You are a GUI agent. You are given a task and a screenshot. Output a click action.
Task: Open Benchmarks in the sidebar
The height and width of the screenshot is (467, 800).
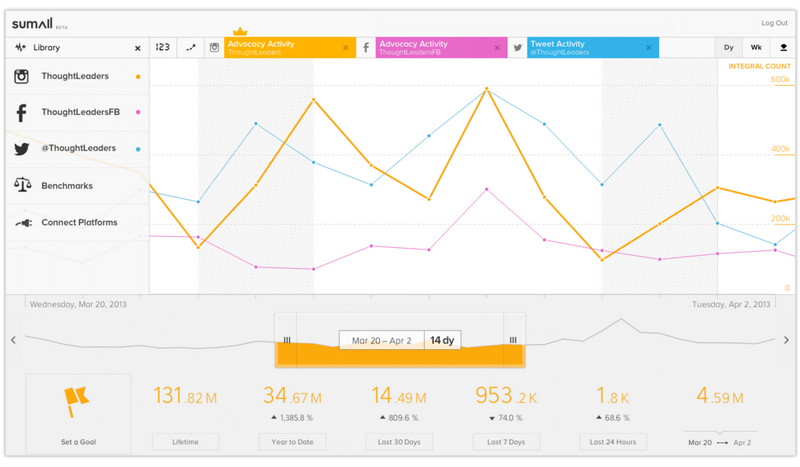pyautogui.click(x=78, y=186)
